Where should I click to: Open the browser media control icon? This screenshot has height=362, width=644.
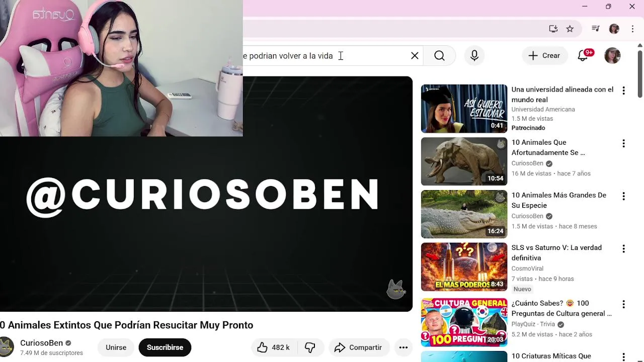point(596,29)
